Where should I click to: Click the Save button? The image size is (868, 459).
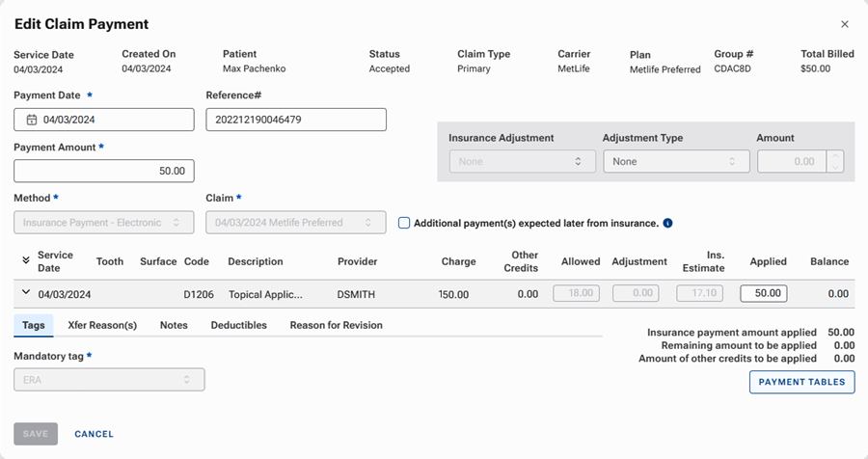(x=36, y=434)
